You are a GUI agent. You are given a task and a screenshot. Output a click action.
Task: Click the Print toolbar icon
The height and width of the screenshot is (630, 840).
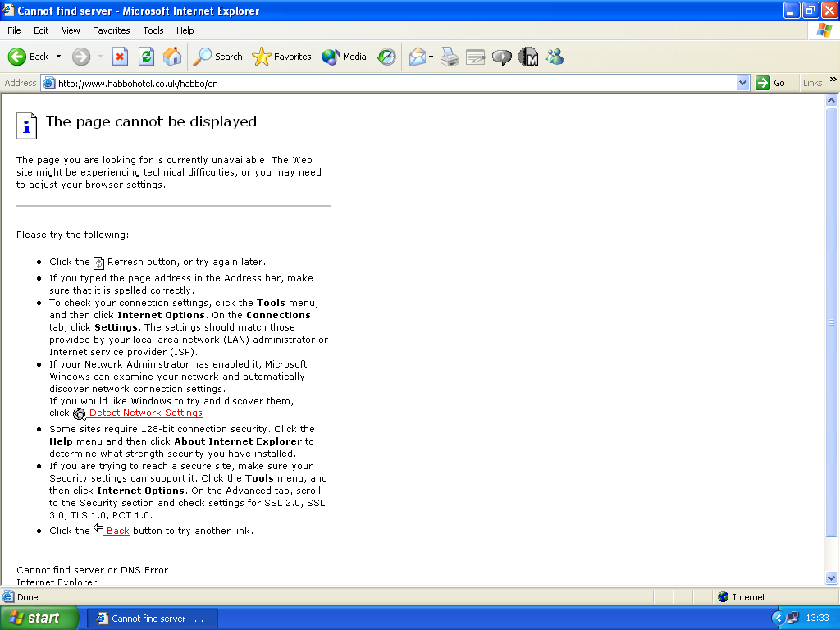pos(450,57)
